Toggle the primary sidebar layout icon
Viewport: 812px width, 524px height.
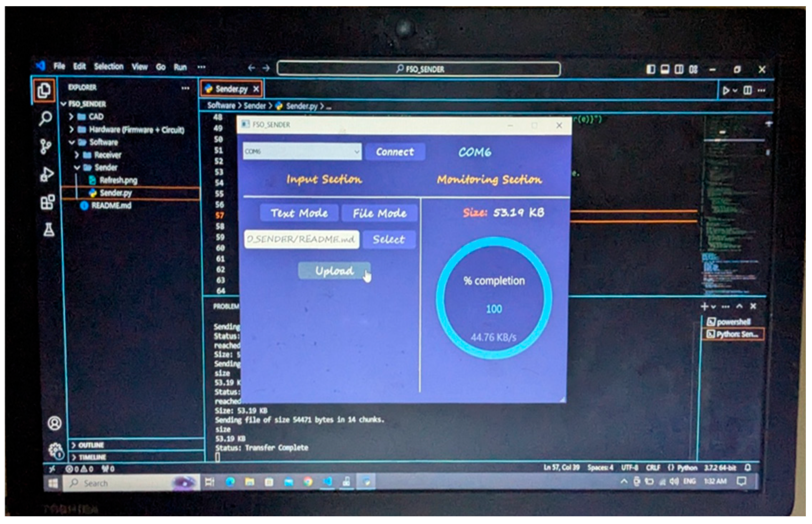click(650, 69)
